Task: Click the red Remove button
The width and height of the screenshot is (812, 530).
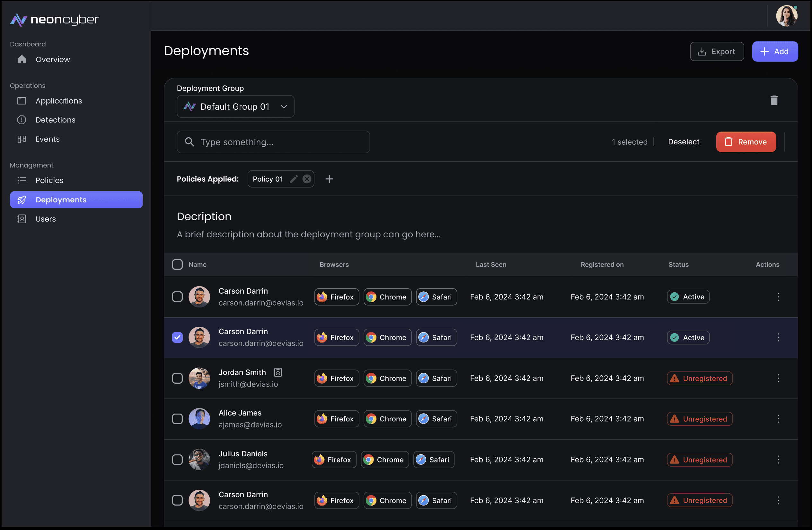Action: 746,142
